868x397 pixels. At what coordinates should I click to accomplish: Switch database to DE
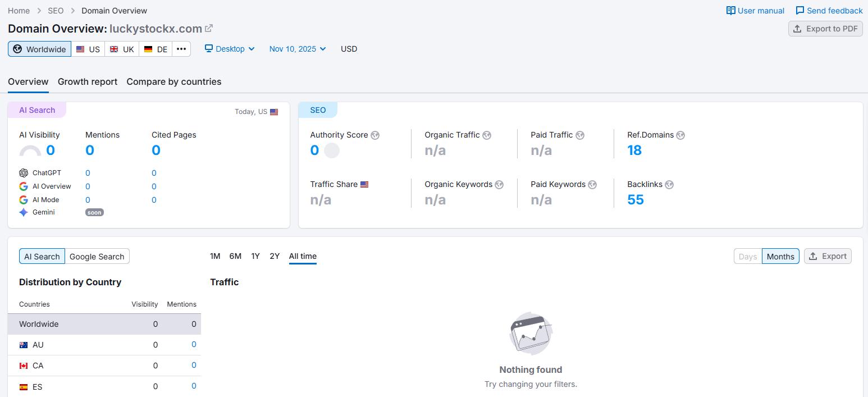pyautogui.click(x=156, y=49)
